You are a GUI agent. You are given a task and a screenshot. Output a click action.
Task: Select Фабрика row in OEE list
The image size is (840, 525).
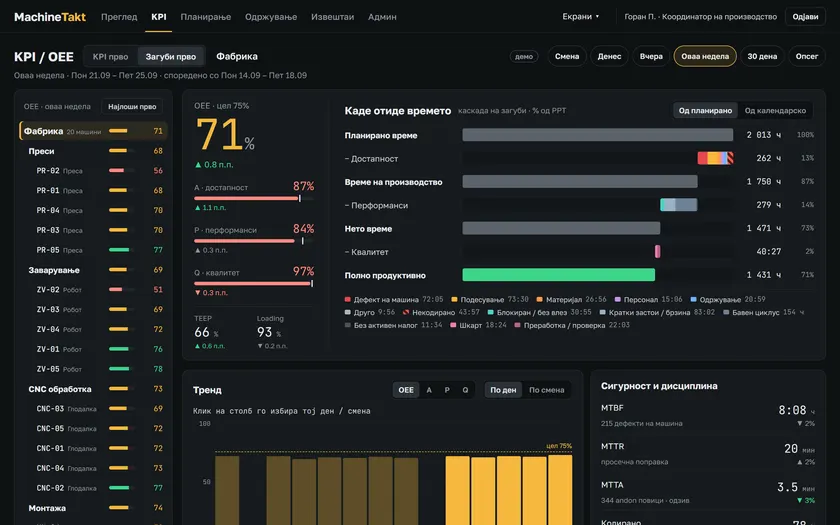tap(93, 131)
